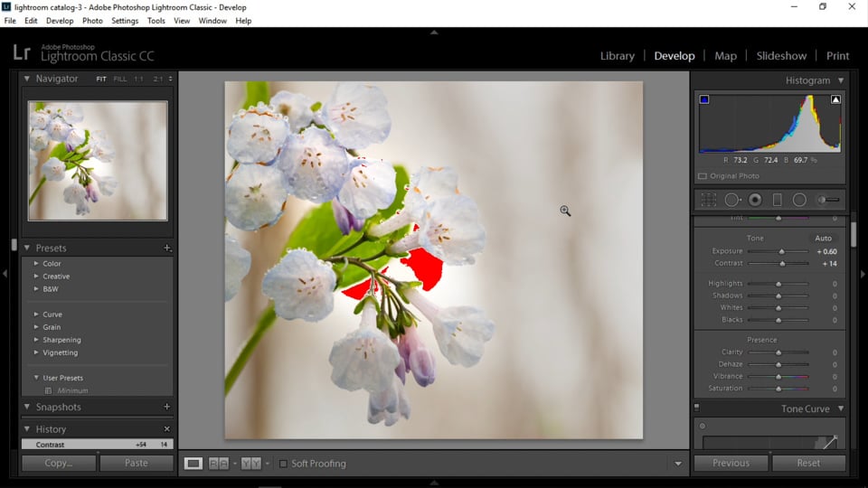This screenshot has width=868, height=488.
Task: Collapse the Navigator panel
Action: tap(26, 79)
